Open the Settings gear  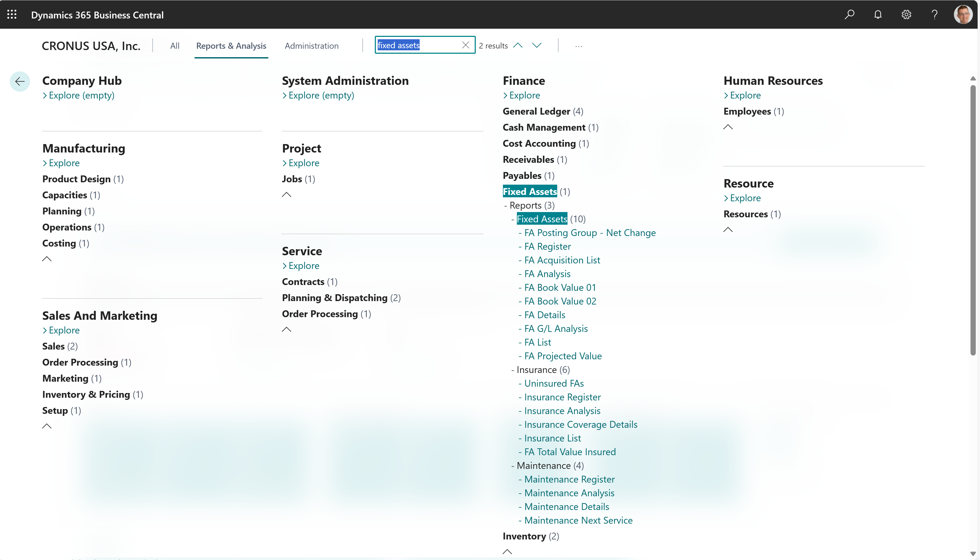click(906, 14)
